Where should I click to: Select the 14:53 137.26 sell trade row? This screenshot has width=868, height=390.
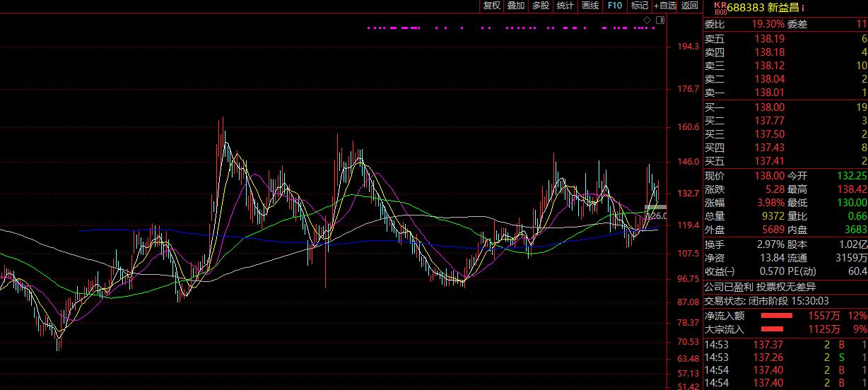tap(785, 357)
